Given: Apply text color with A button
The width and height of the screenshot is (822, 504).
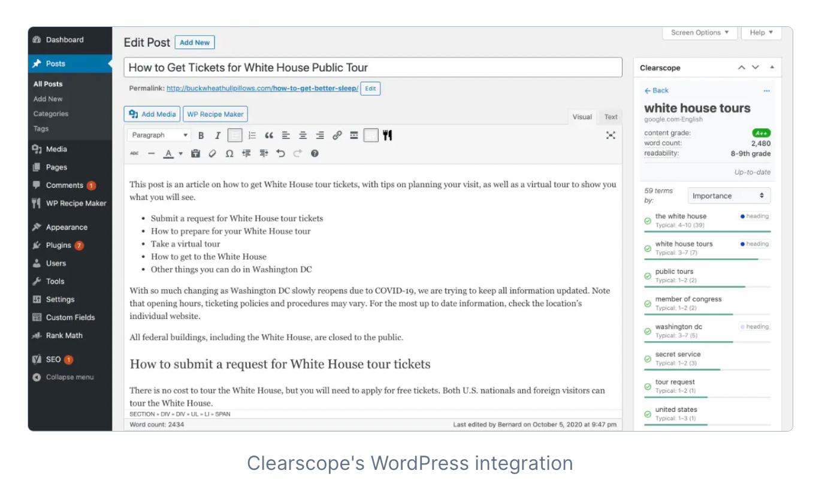Looking at the screenshot, I should click(168, 154).
